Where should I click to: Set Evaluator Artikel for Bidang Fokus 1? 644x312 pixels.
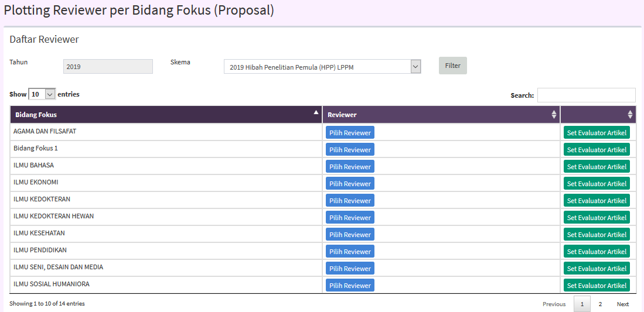pyautogui.click(x=597, y=150)
